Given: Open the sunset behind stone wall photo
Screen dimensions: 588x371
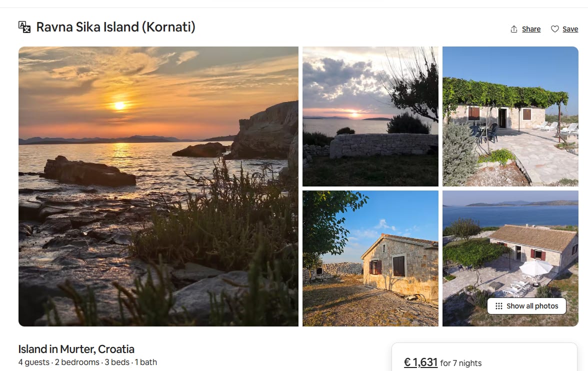Looking at the screenshot, I should pyautogui.click(x=370, y=116).
